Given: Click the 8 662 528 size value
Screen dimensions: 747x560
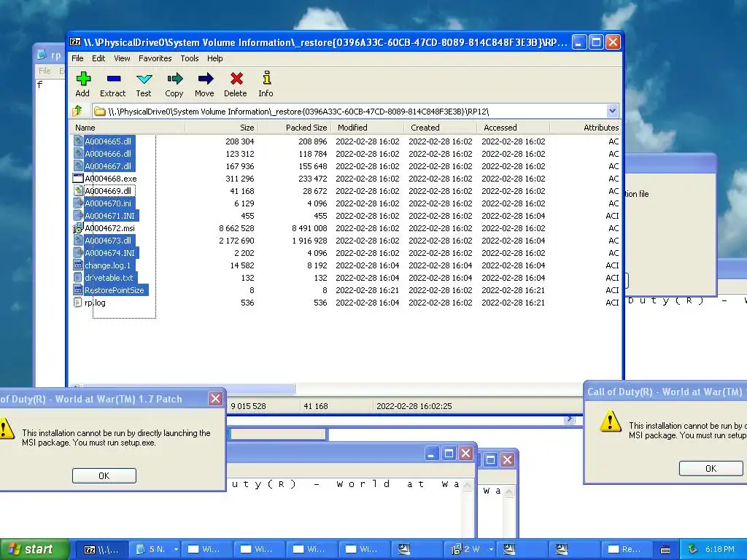Looking at the screenshot, I should tap(237, 228).
